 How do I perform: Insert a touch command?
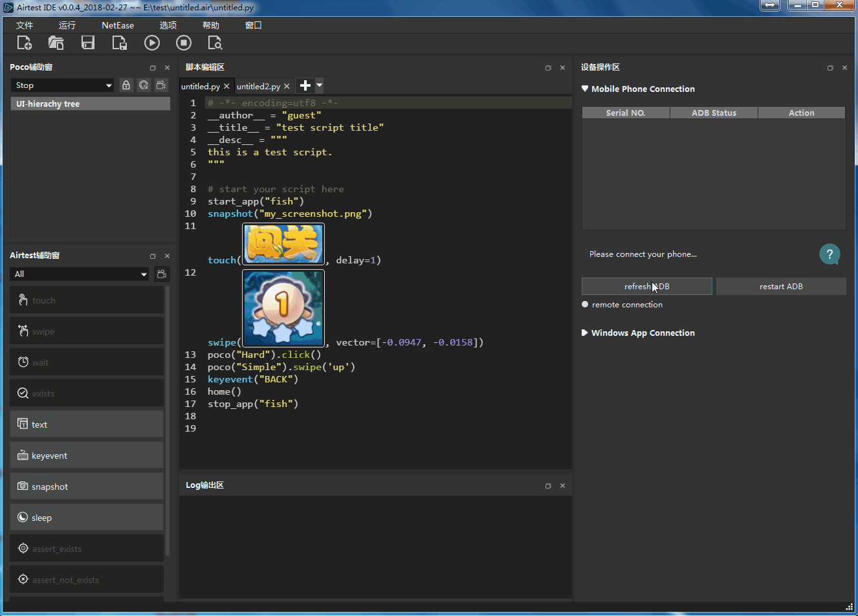[87, 300]
